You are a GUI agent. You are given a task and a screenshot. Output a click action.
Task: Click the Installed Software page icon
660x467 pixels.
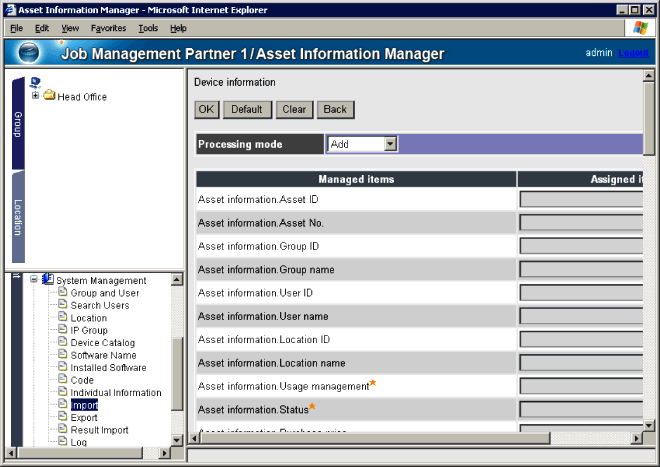tap(62, 368)
